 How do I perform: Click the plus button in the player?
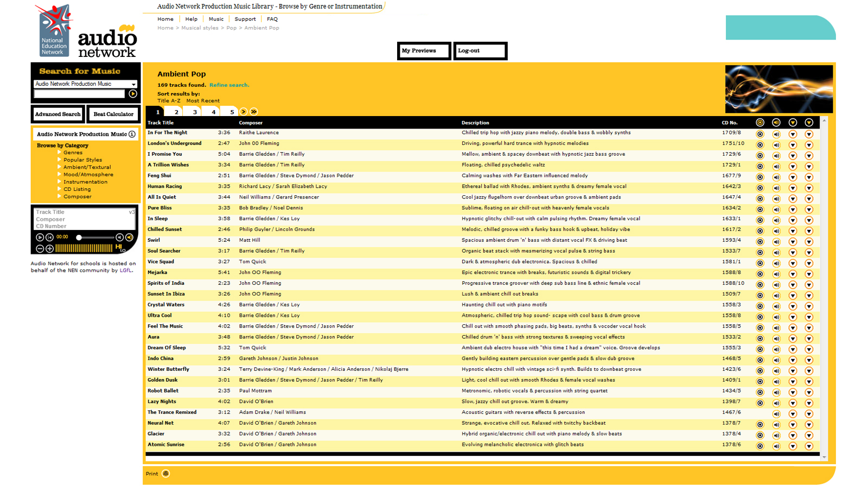click(49, 249)
